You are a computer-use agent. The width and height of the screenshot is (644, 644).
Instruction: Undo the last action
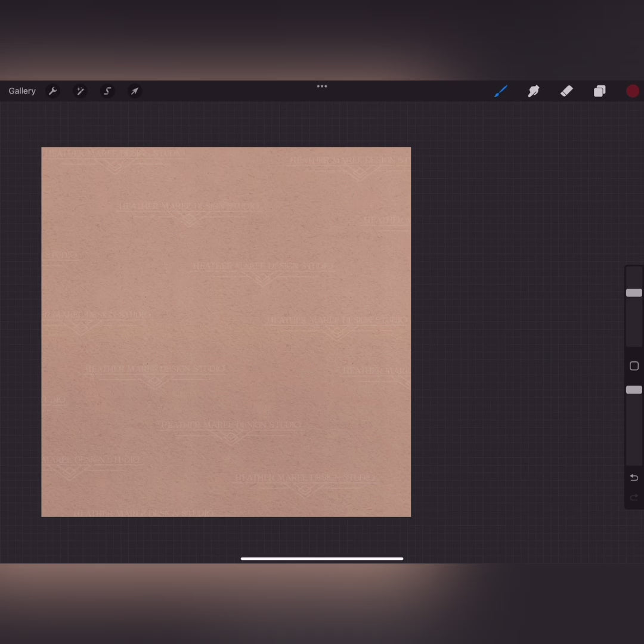pyautogui.click(x=634, y=478)
